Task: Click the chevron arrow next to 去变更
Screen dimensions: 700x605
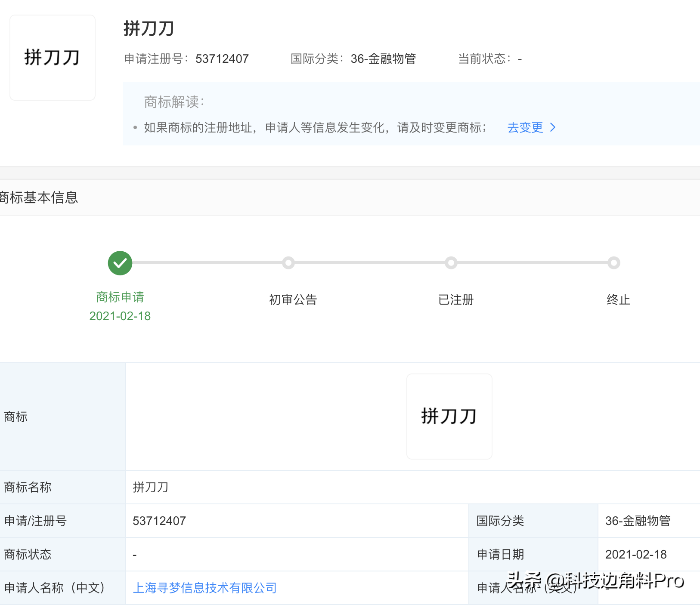Action: point(553,127)
